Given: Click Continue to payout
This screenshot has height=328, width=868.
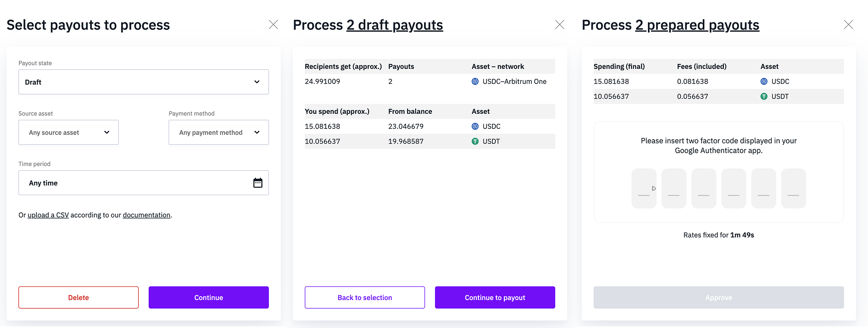Looking at the screenshot, I should [495, 298].
